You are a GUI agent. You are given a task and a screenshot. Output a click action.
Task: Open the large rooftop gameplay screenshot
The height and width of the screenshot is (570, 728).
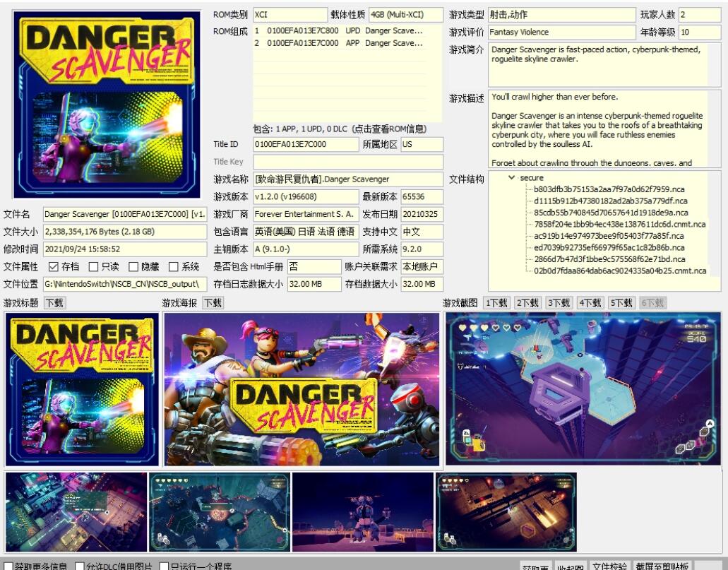(583, 388)
